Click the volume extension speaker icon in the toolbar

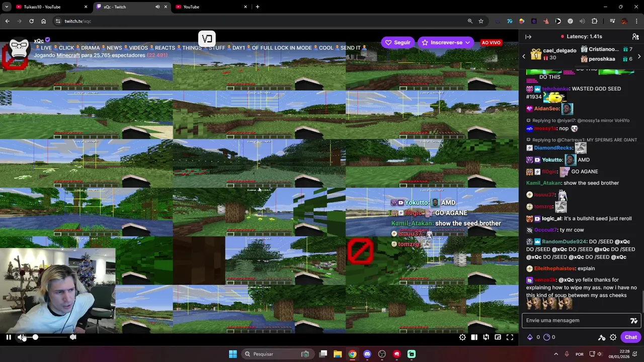pyautogui.click(x=582, y=21)
